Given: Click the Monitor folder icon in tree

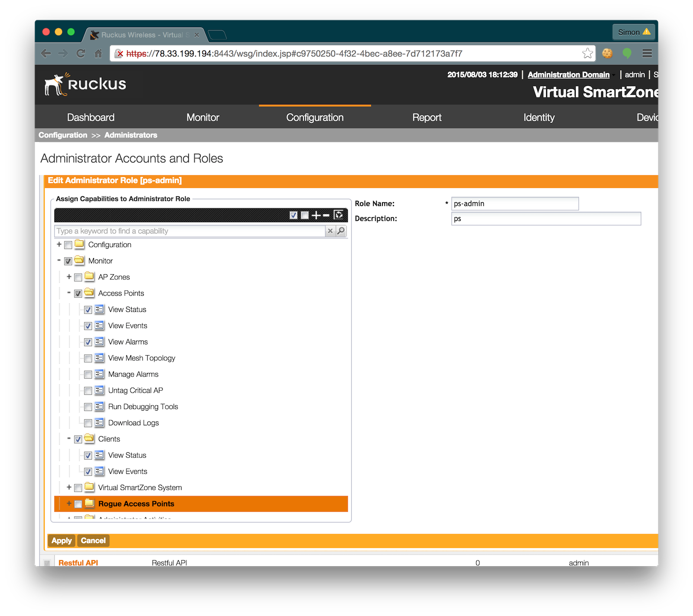Looking at the screenshot, I should (x=79, y=260).
